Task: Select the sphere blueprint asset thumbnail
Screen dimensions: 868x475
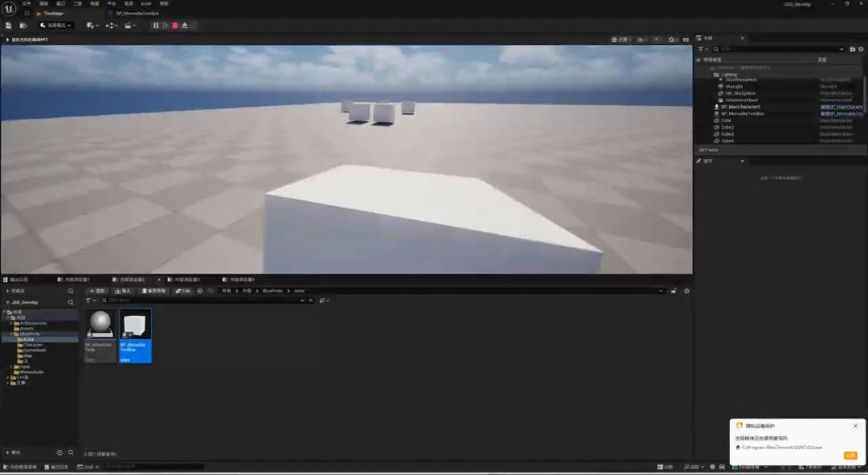Action: pyautogui.click(x=100, y=335)
